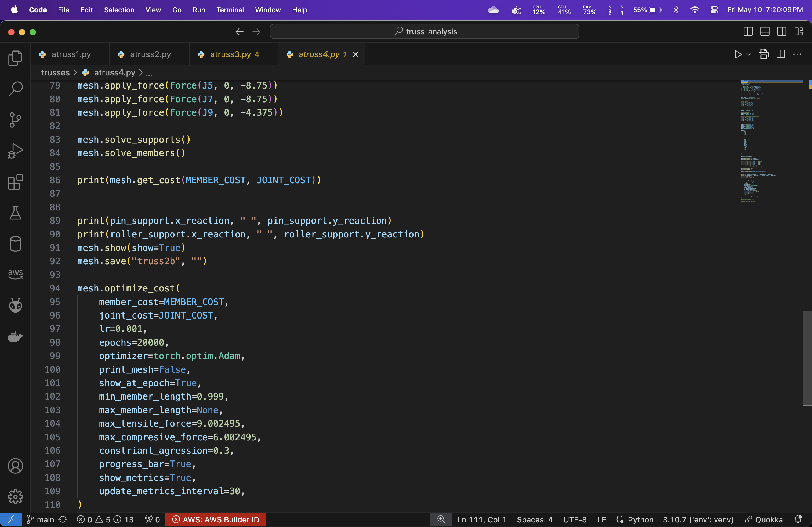
Task: Click line 86 print get_cost statement
Action: [199, 180]
